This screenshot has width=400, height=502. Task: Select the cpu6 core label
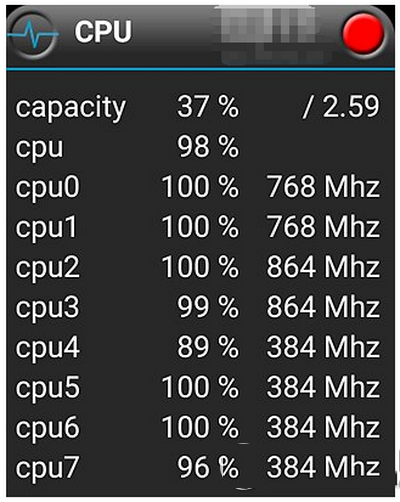48,428
